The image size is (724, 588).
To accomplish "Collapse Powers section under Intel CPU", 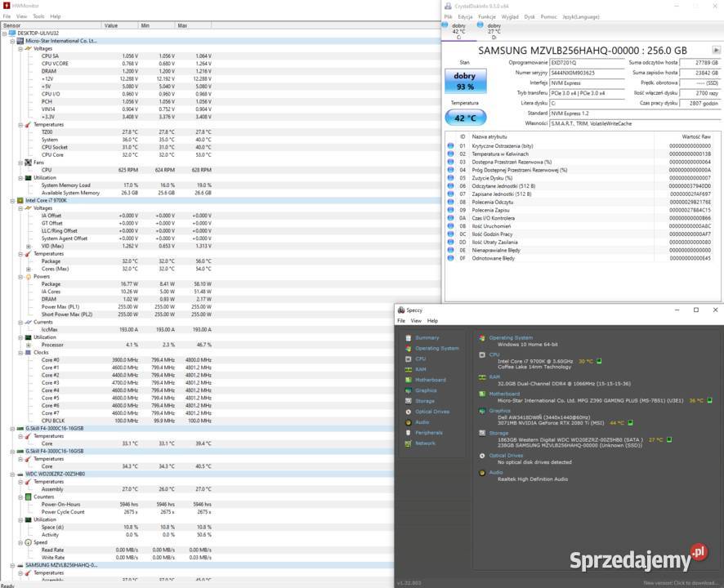I will [20, 277].
